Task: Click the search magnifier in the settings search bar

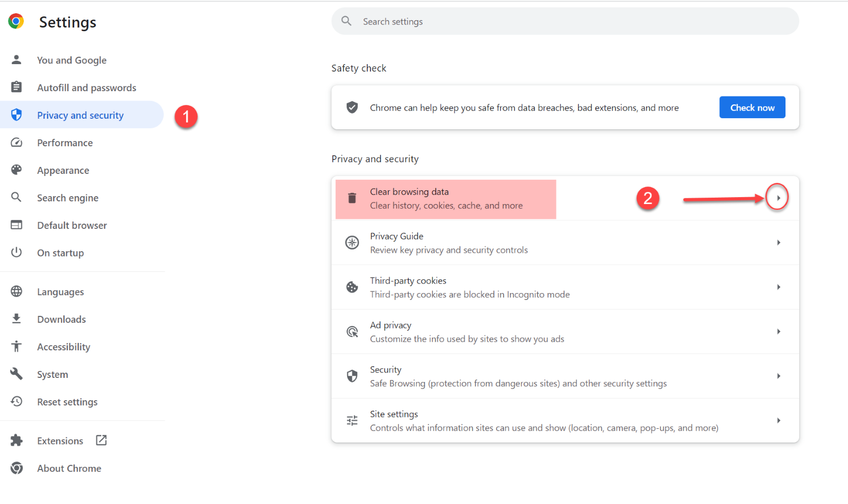Action: [x=347, y=21]
